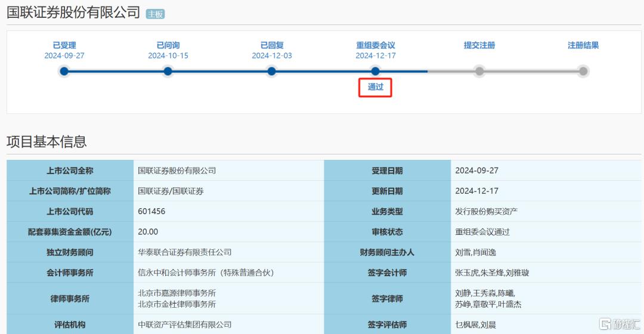This screenshot has width=644, height=334.
Task: Click the company code 601456
Action: coord(151,211)
